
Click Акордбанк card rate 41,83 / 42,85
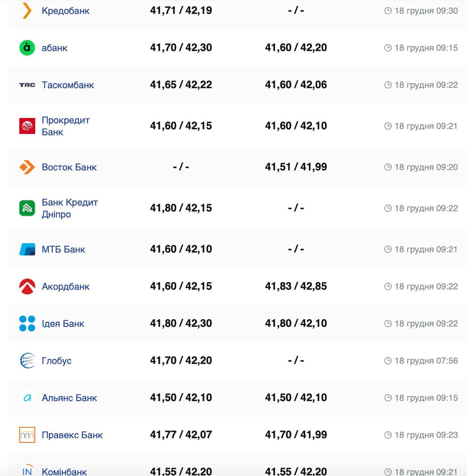296,286
